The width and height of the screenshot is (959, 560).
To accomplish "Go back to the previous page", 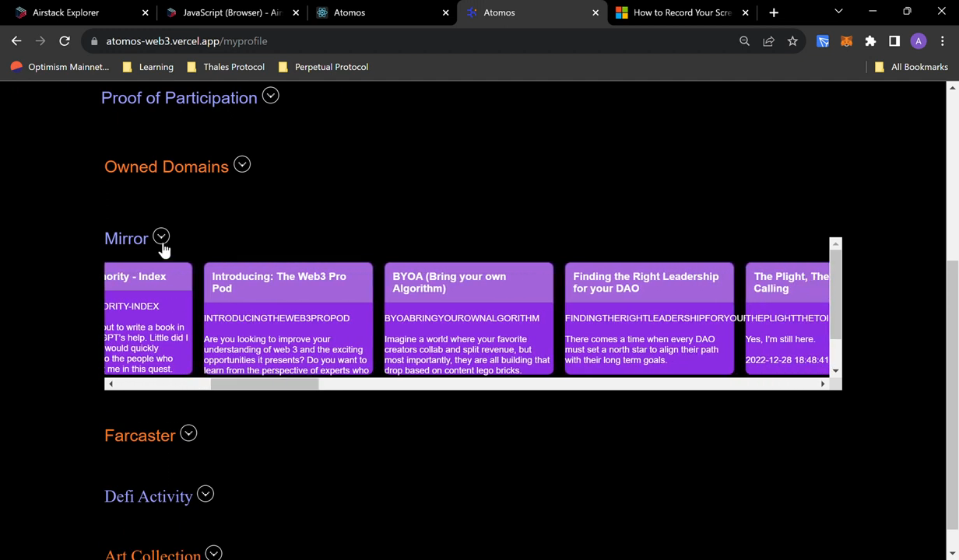I will [x=16, y=41].
